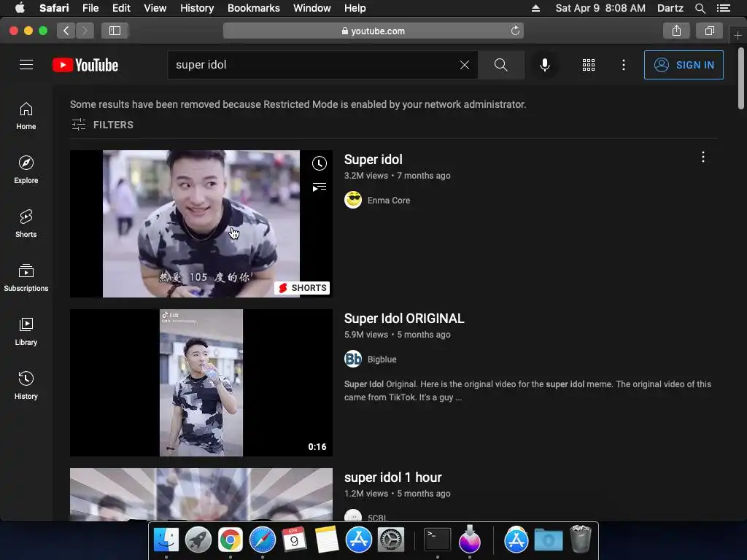Open the View menu

[155, 8]
